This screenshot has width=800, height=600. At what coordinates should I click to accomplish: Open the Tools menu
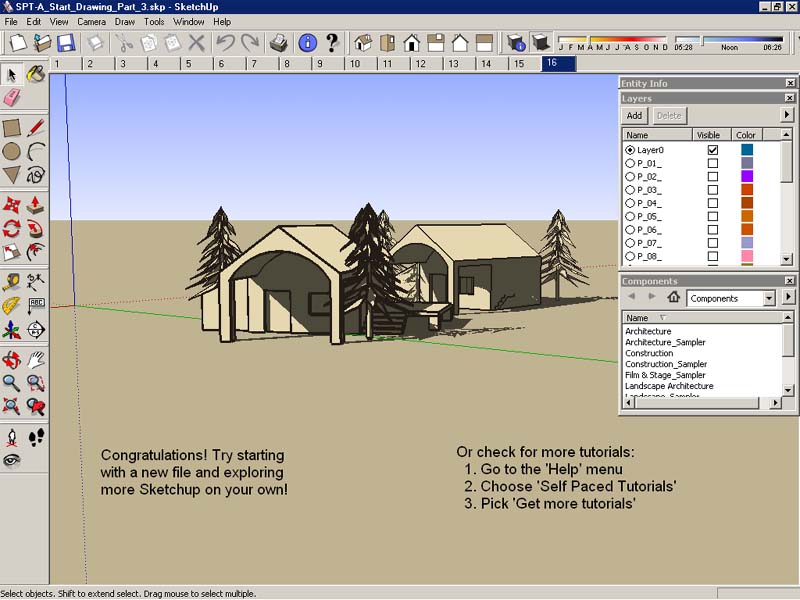click(154, 22)
